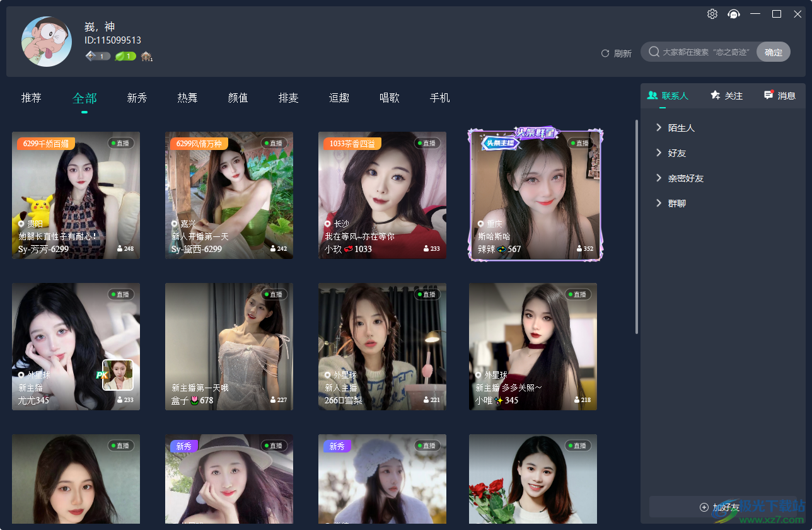
Task: Open the 消息 panel tab
Action: [780, 96]
